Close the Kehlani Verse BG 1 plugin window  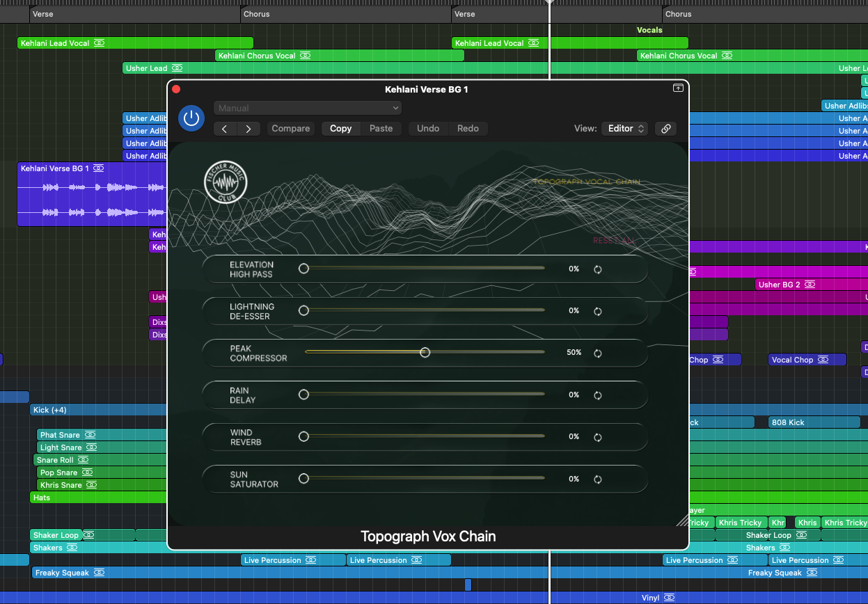176,89
